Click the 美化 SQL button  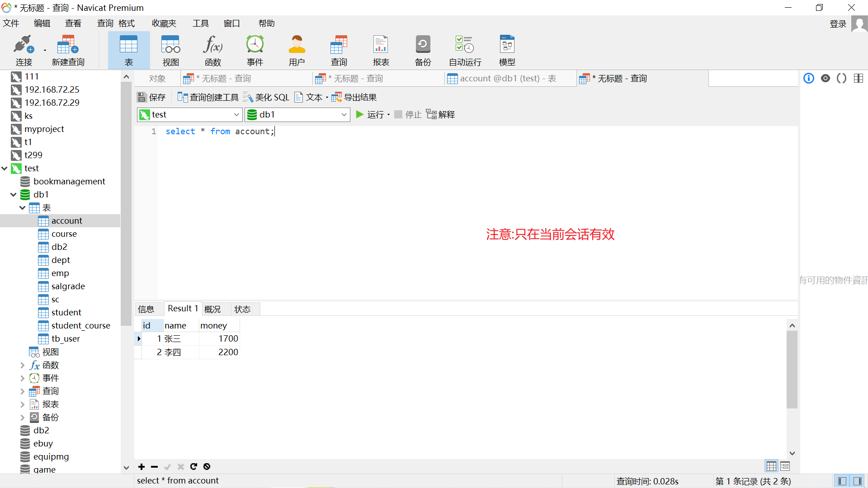tap(266, 97)
